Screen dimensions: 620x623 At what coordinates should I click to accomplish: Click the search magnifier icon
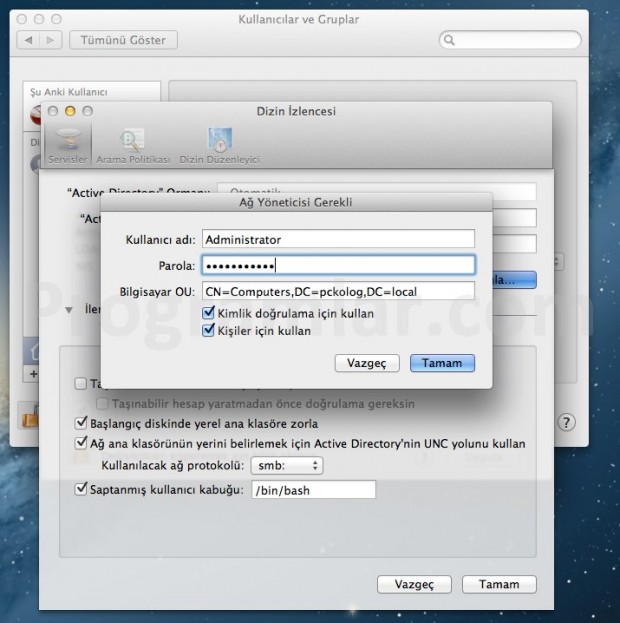(449, 40)
